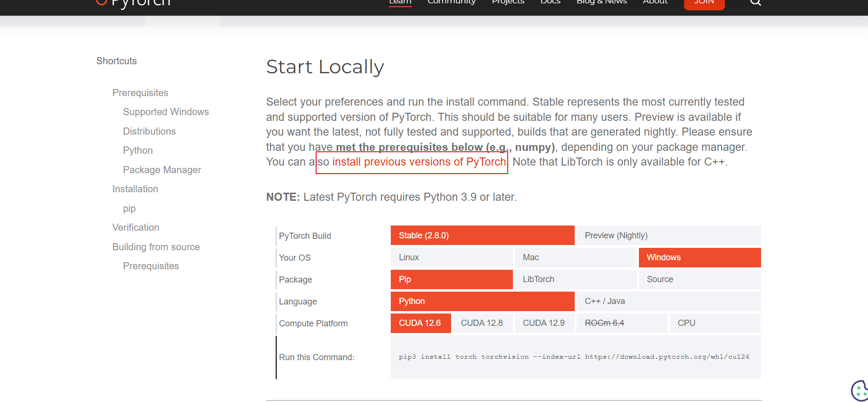This screenshot has height=402, width=868.
Task: Follow the met the prerequisites below link
Action: 445,147
